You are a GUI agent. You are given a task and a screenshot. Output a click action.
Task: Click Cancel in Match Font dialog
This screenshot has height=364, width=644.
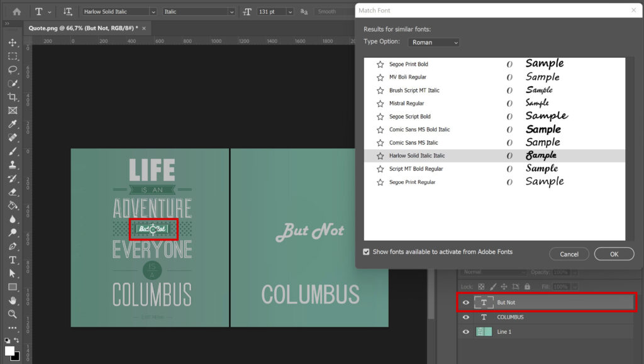tap(569, 254)
